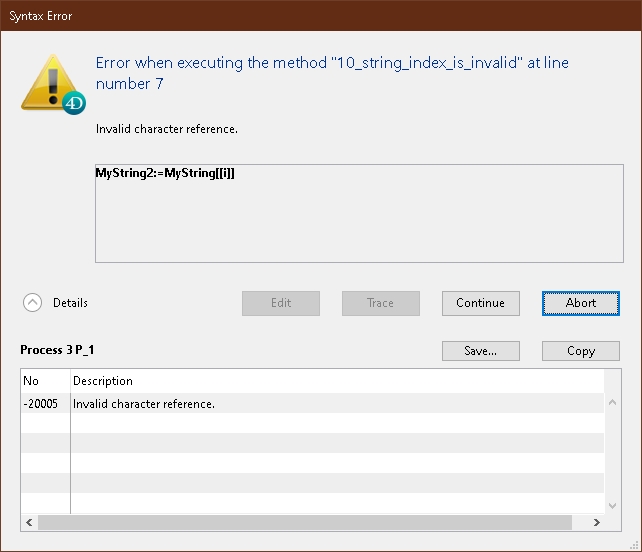The image size is (642, 552).
Task: Abort the method execution
Action: click(x=580, y=303)
